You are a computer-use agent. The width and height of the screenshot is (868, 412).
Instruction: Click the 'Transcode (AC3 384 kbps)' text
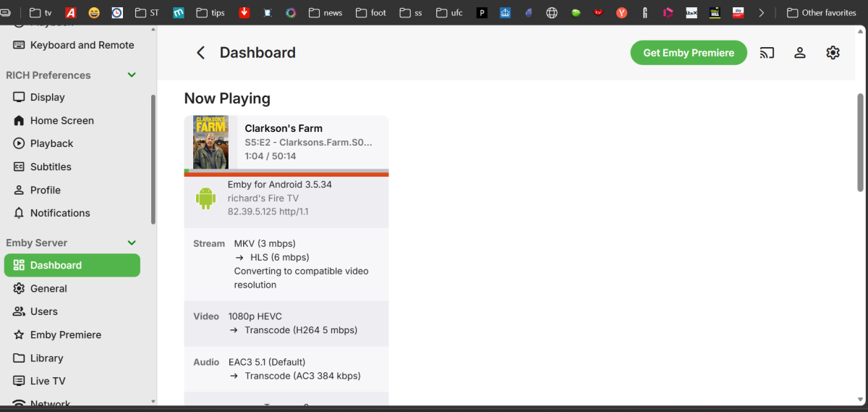click(302, 376)
